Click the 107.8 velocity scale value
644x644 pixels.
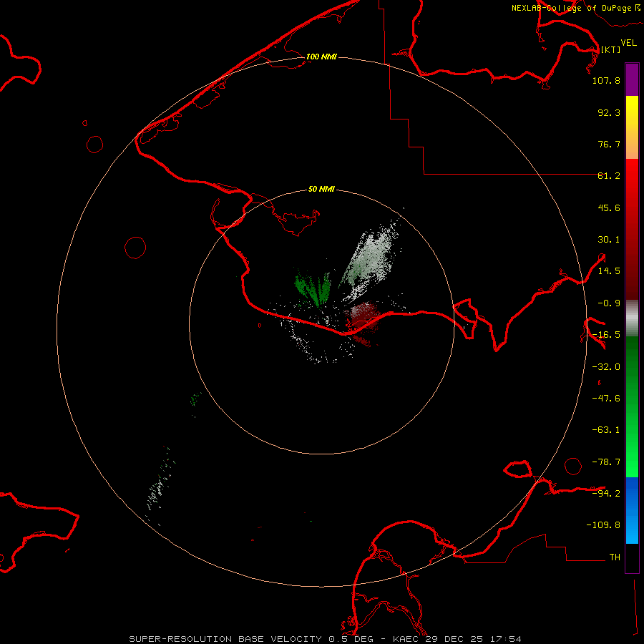point(606,80)
